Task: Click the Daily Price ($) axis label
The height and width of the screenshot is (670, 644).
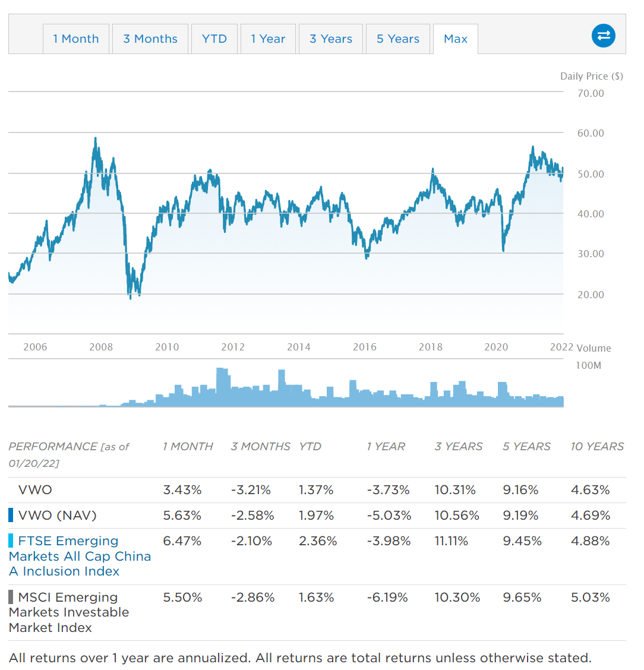Action: click(592, 76)
